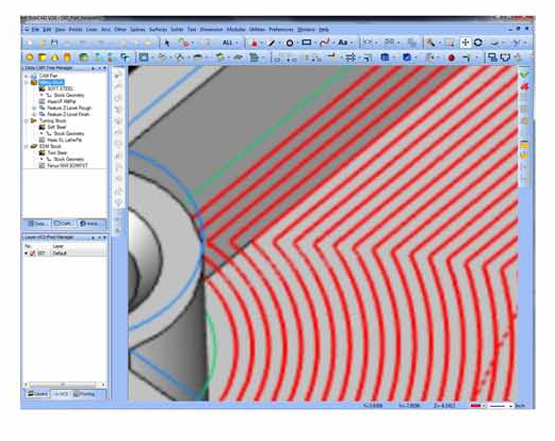555x441 pixels.
Task: Select the Fanuc wire EDM post entry
Action: tap(67, 165)
